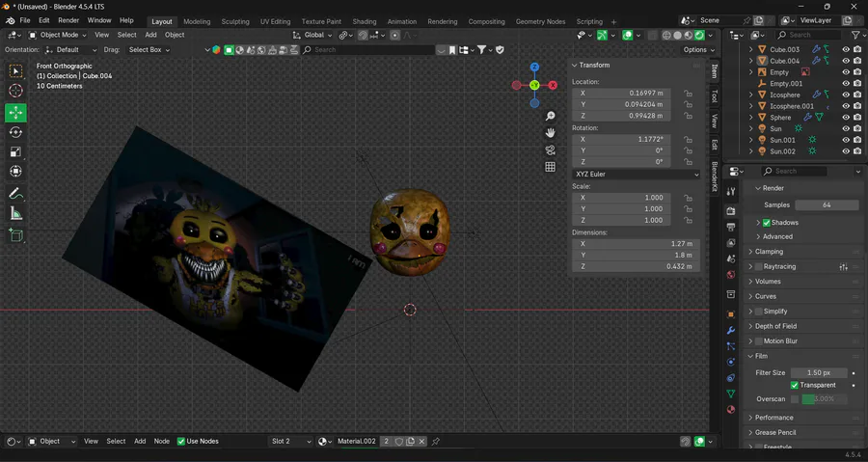Disable Sun.002 in renders camera icon
The width and height of the screenshot is (868, 462).
pos(857,151)
